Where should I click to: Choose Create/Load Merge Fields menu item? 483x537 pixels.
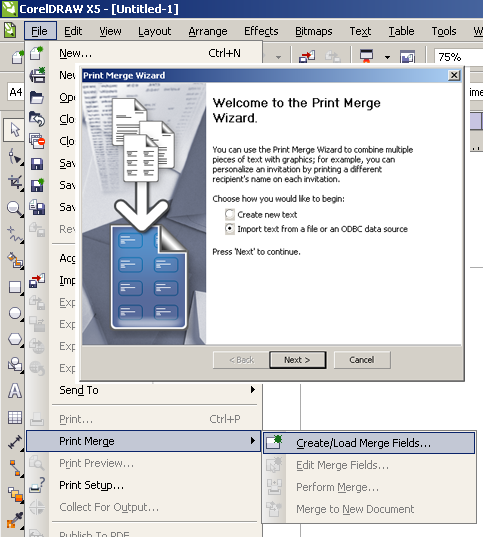point(369,443)
